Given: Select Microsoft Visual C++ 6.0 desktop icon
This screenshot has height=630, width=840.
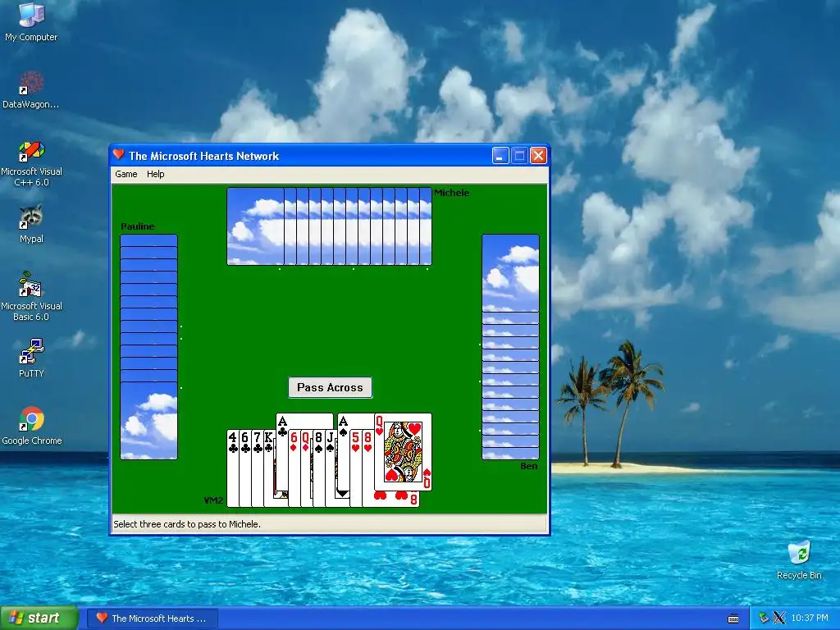Looking at the screenshot, I should [31, 163].
